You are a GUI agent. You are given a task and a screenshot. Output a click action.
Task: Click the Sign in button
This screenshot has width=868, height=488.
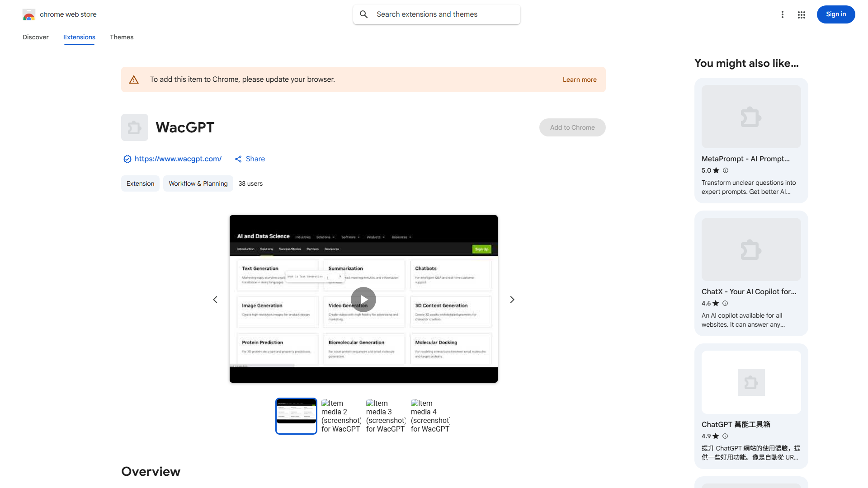(x=835, y=14)
